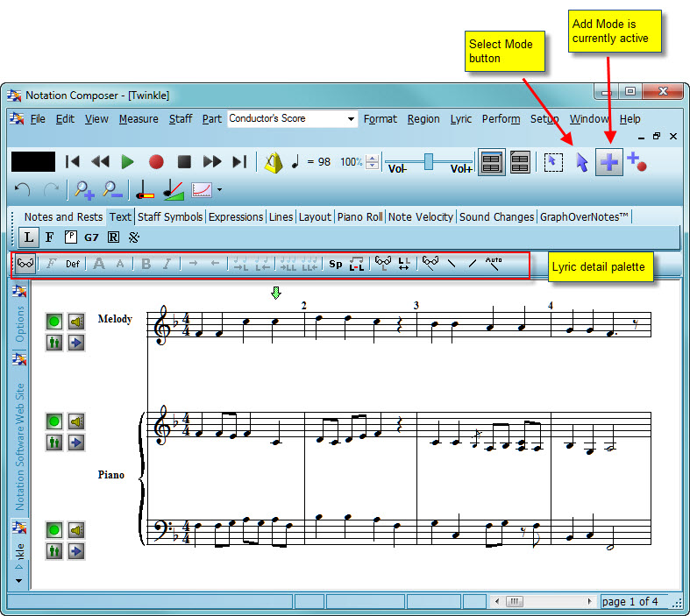Open the Notation Software Web Site sidebar tab
690x616 pixels.
click(19, 446)
